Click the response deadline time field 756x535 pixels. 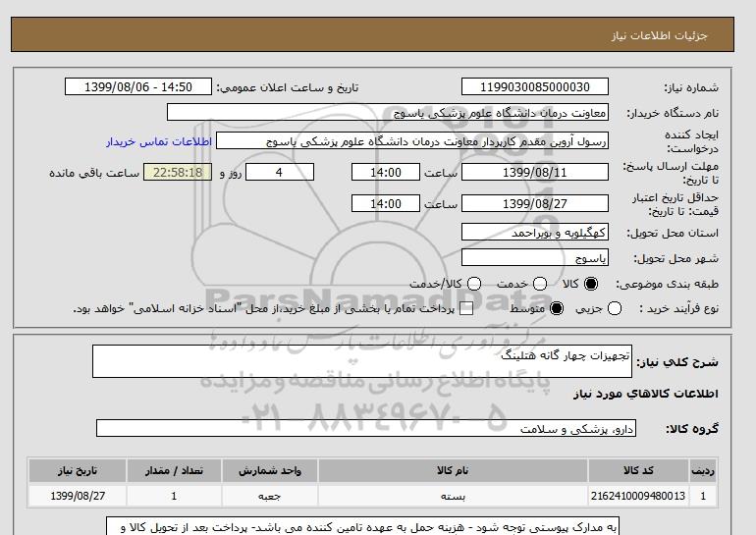[x=386, y=172]
